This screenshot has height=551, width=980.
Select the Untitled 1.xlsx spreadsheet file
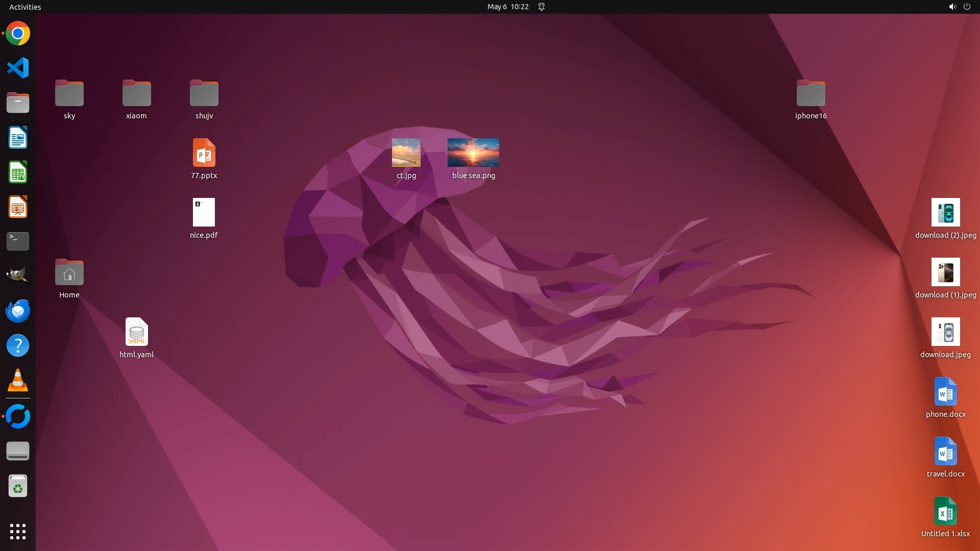point(945,511)
